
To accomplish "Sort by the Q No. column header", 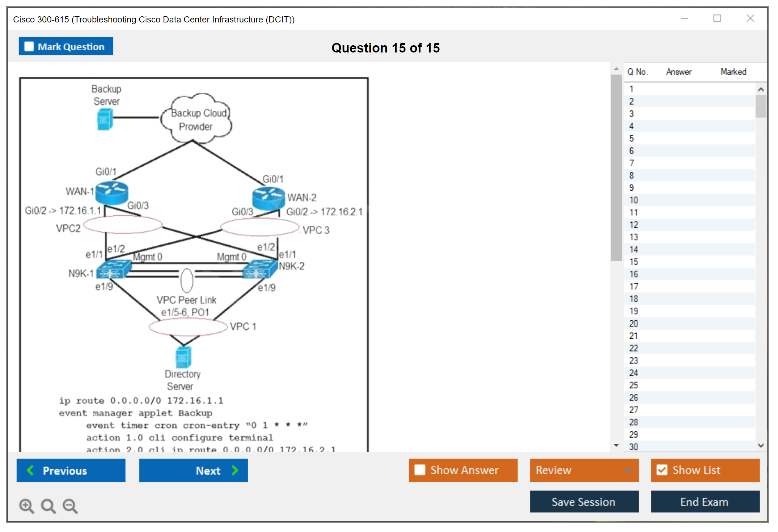I will pyautogui.click(x=638, y=72).
